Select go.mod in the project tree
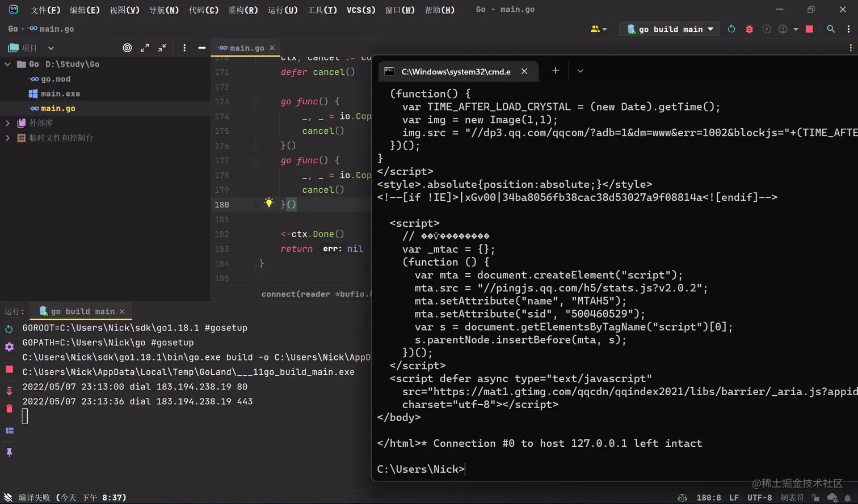Viewport: 858px width, 504px height. point(56,79)
